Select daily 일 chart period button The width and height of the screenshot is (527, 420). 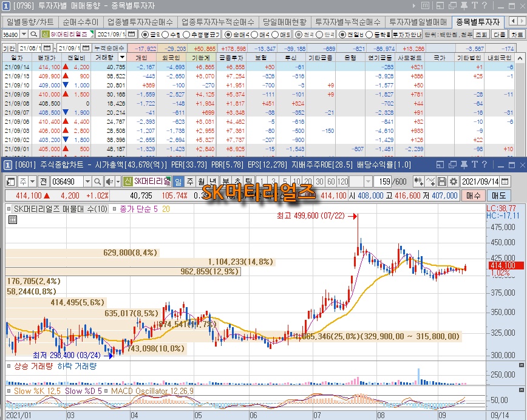point(178,181)
